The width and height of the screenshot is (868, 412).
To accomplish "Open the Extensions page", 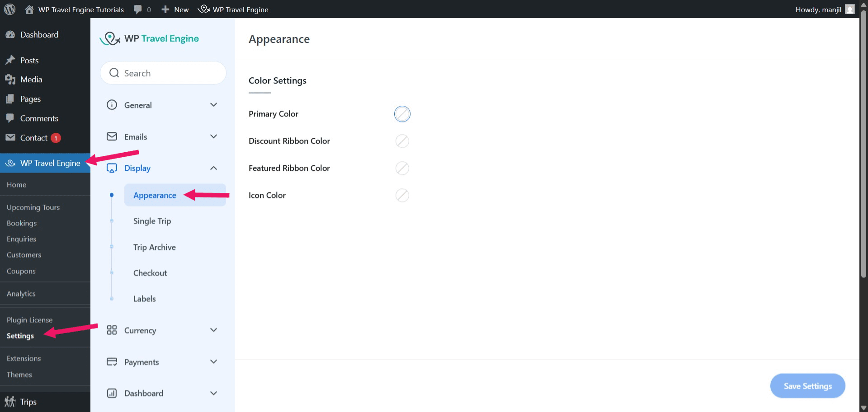I will [24, 358].
